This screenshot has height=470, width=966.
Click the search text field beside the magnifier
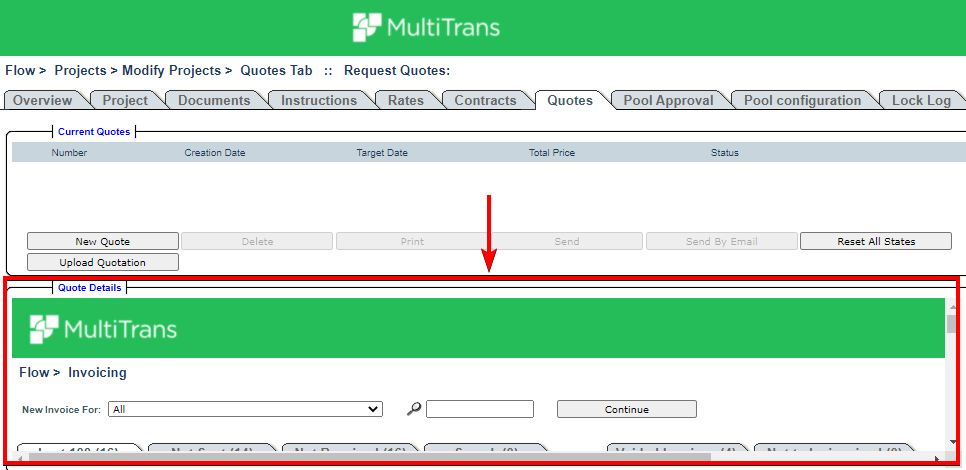click(x=480, y=409)
